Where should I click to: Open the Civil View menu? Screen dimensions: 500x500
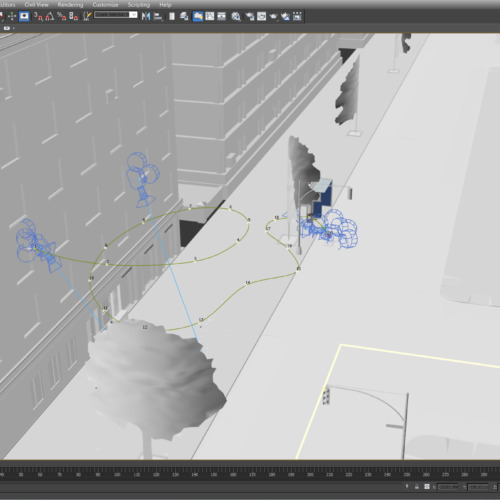coord(36,5)
